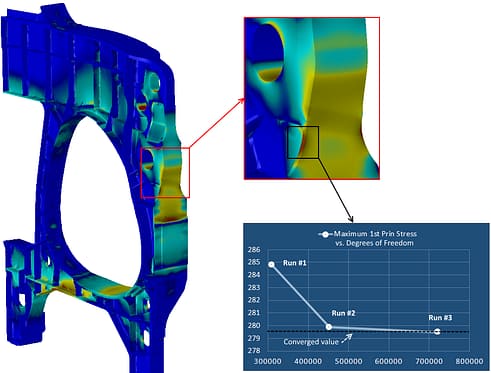
Task: Click the white dashed arrow near Converged value
Action: pyautogui.click(x=347, y=338)
